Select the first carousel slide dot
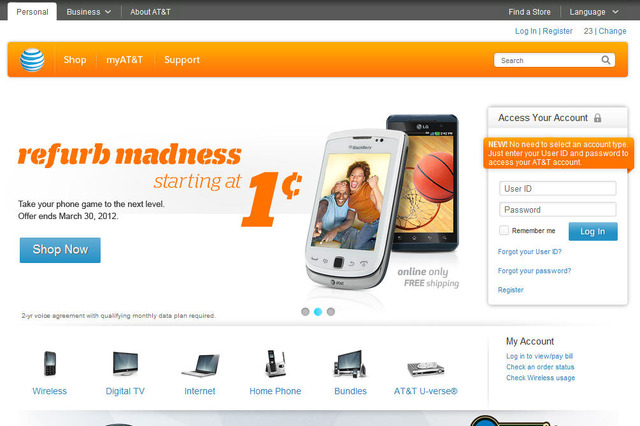 [305, 312]
